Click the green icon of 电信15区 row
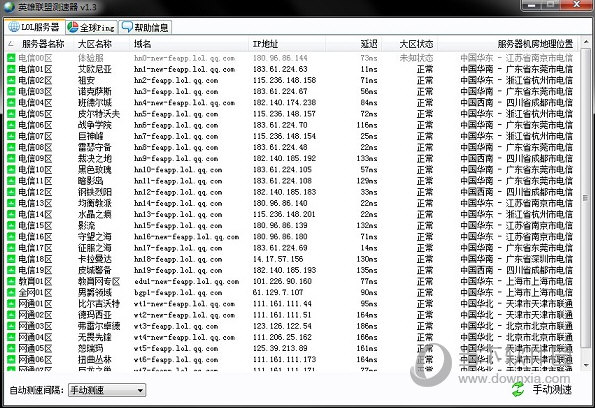This screenshot has height=408, width=595. (11, 225)
